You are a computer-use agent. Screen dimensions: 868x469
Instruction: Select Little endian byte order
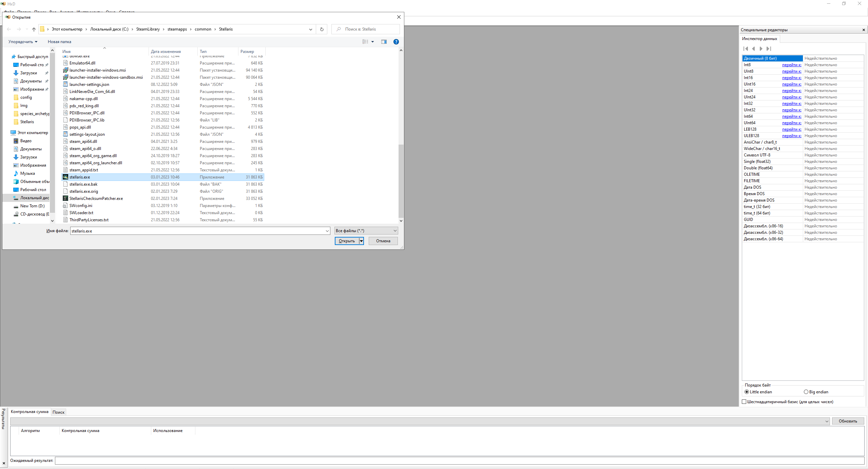747,392
